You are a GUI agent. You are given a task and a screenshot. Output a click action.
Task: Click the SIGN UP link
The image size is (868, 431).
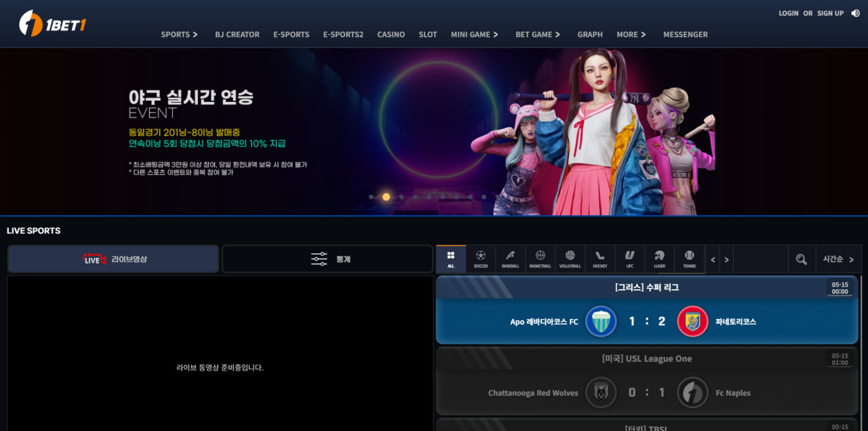pyautogui.click(x=830, y=14)
